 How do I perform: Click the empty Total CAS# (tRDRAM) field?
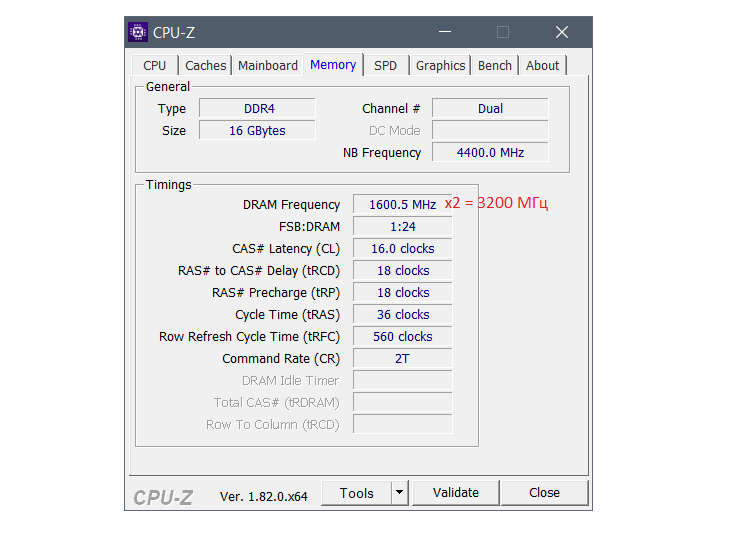pos(403,402)
